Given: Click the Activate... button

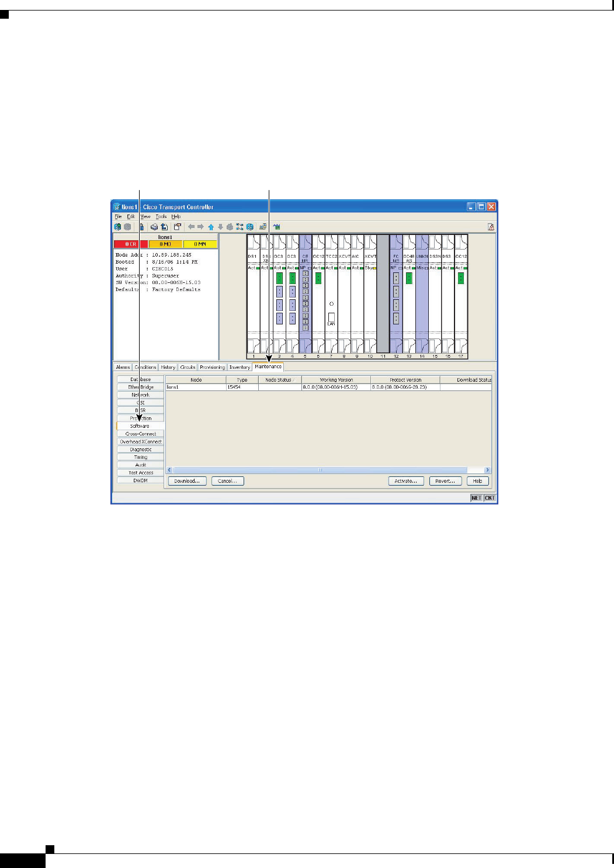Looking at the screenshot, I should point(406,481).
